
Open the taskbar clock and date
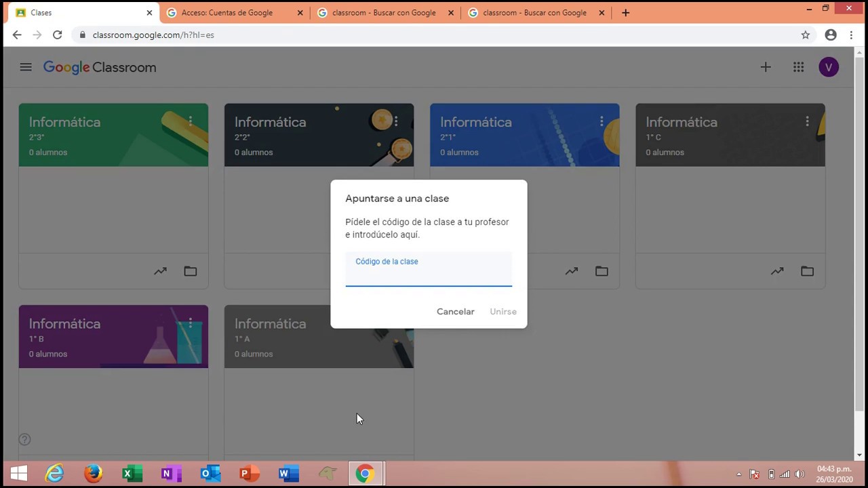tap(834, 474)
